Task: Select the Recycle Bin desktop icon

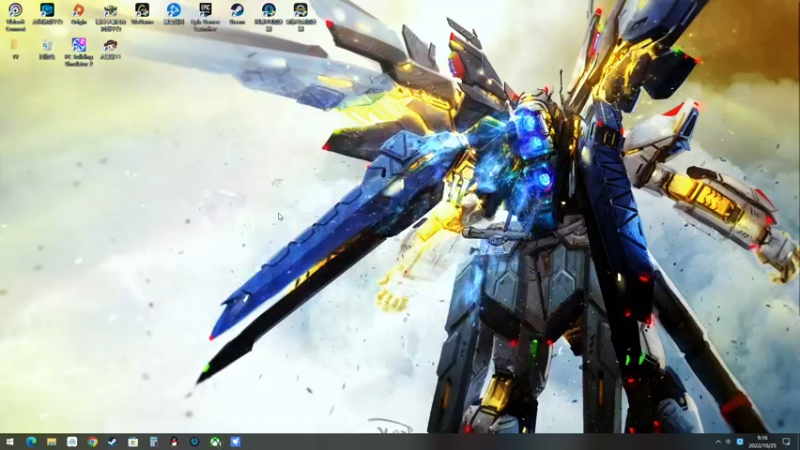Action: coord(47,49)
